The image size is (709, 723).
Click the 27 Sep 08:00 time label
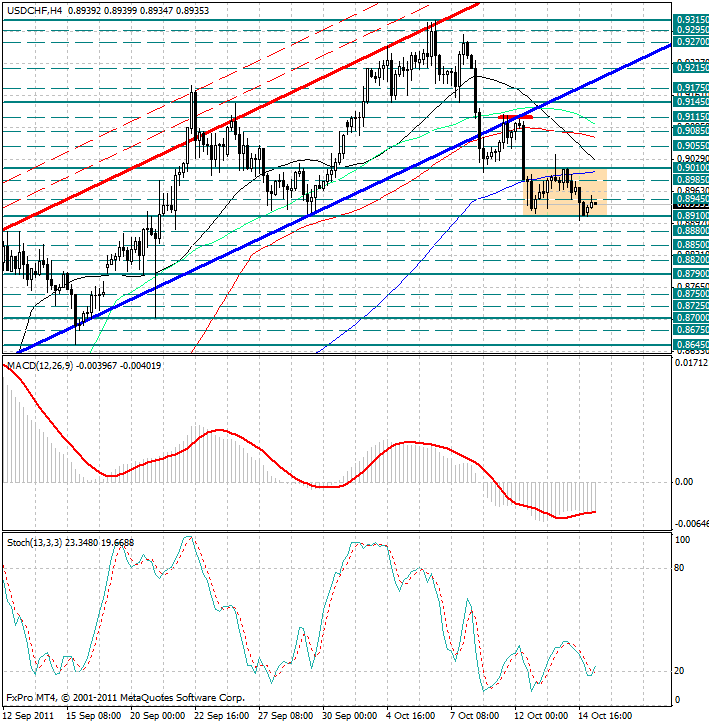pos(286,716)
